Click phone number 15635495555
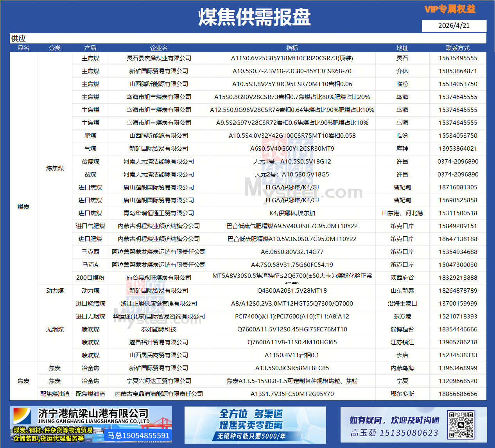495x448 pixels. pos(457,58)
